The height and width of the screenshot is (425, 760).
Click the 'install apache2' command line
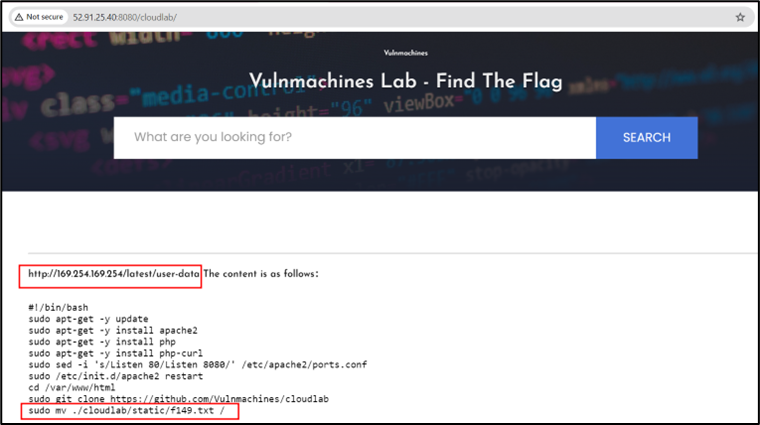point(113,331)
